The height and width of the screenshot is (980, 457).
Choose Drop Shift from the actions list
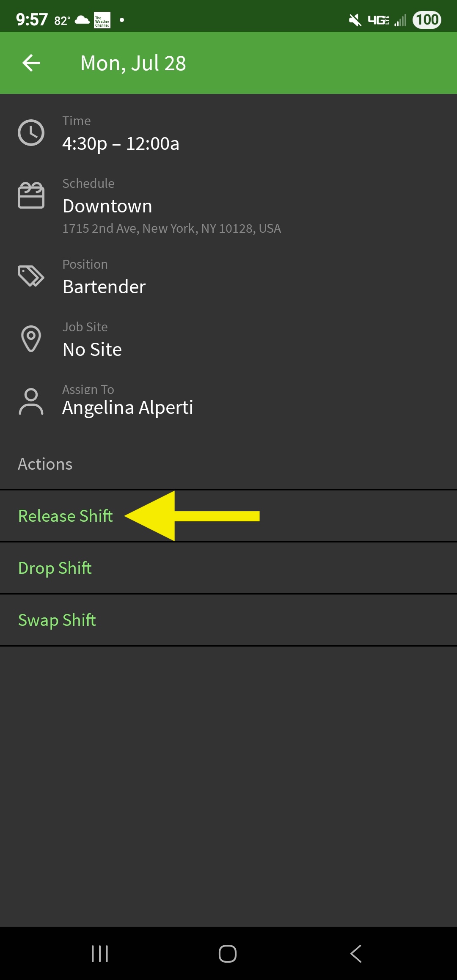point(55,567)
